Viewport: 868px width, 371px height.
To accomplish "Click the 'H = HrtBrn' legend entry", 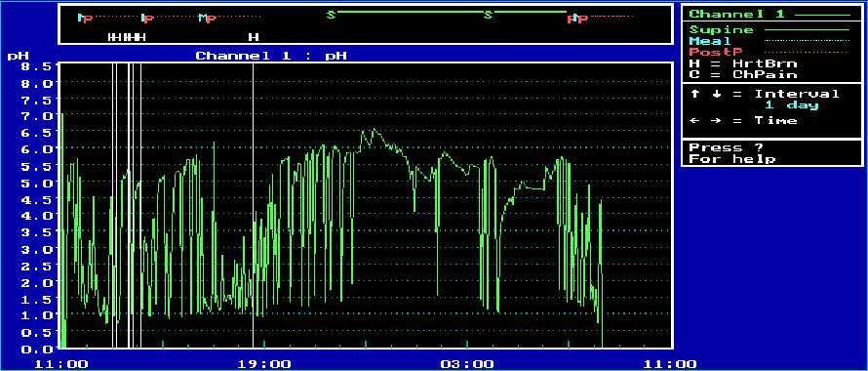I will tap(743, 63).
